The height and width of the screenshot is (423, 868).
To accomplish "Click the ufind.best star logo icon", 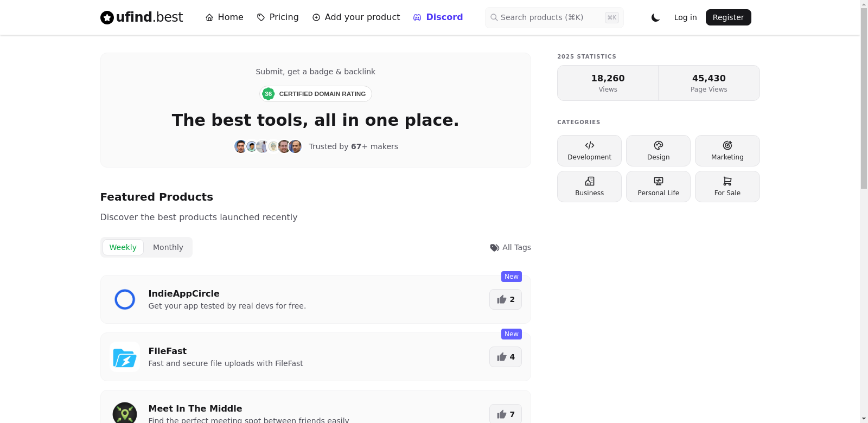I will click(x=107, y=17).
